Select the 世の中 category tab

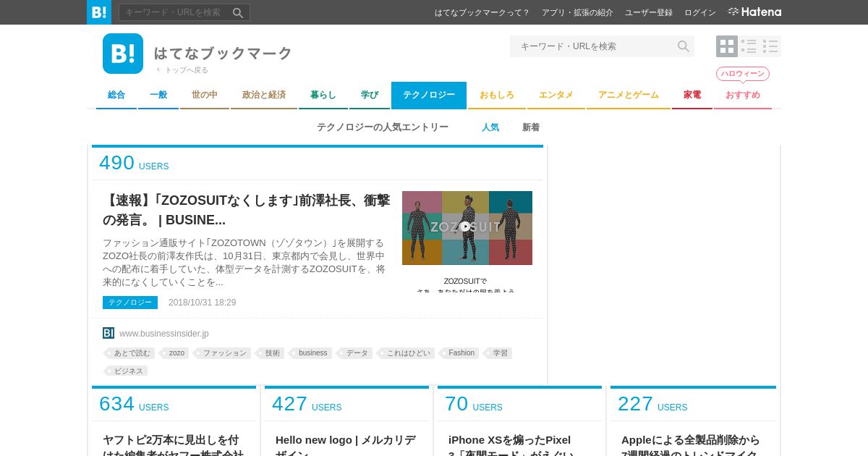click(205, 95)
